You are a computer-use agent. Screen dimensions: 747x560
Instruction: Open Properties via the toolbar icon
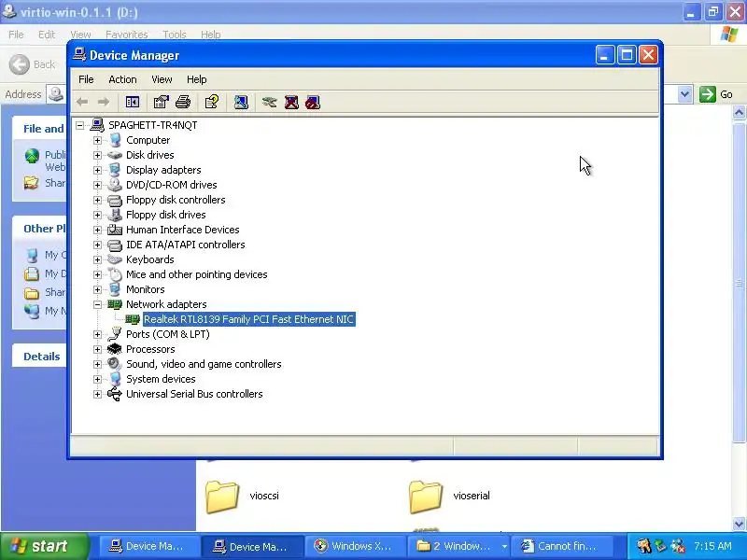pos(161,102)
